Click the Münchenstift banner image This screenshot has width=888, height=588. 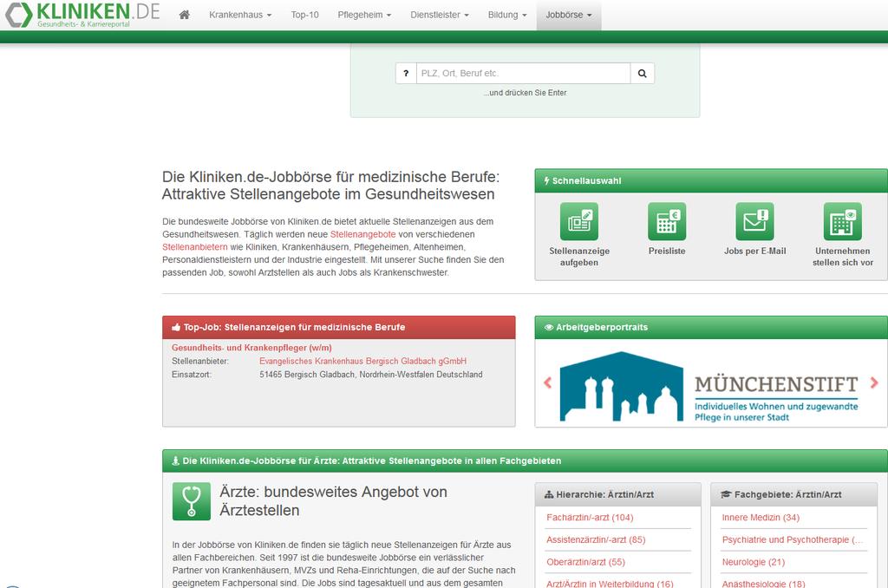tap(709, 386)
